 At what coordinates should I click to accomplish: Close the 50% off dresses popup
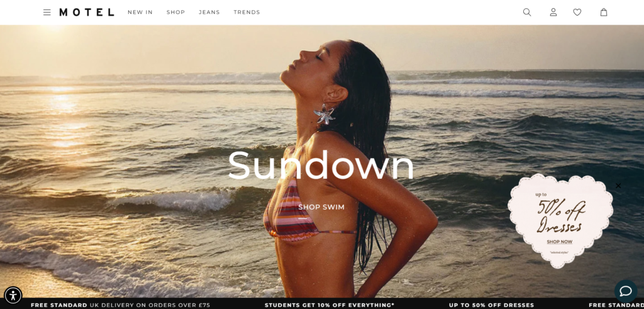(x=618, y=186)
